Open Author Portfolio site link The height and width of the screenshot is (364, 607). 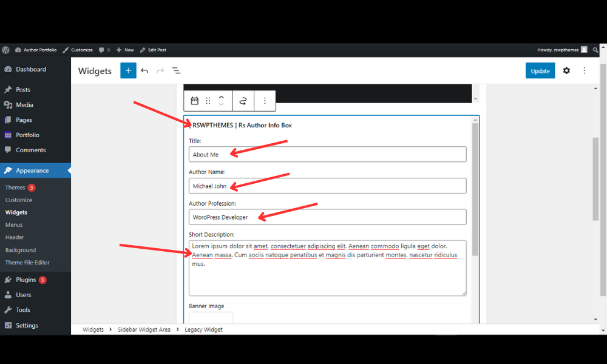coord(36,50)
